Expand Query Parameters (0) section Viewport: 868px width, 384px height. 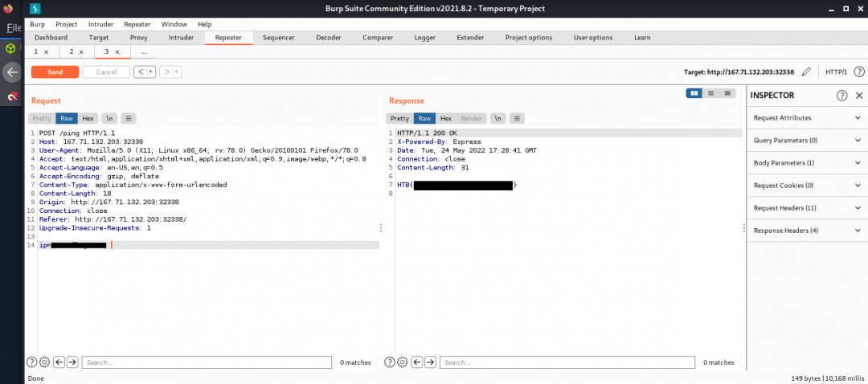coord(807,141)
